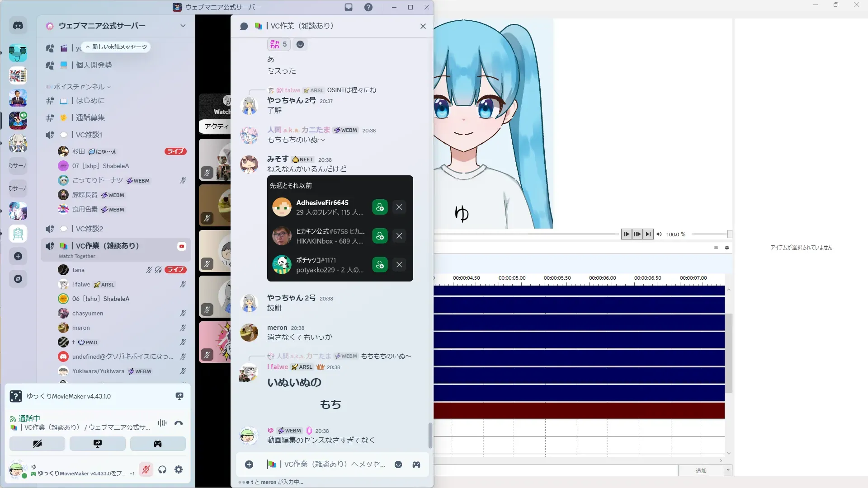Join the VC雑談2 voice channel
This screenshot has height=488, width=868.
point(90,229)
